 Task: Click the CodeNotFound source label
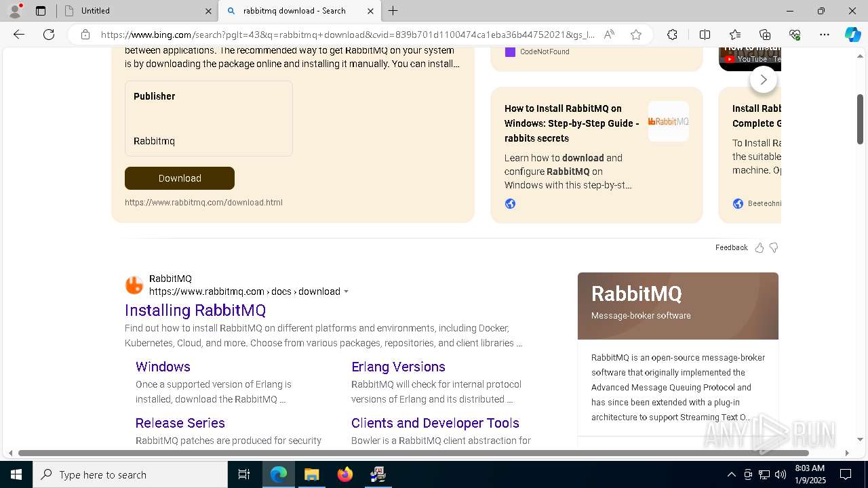(x=545, y=52)
